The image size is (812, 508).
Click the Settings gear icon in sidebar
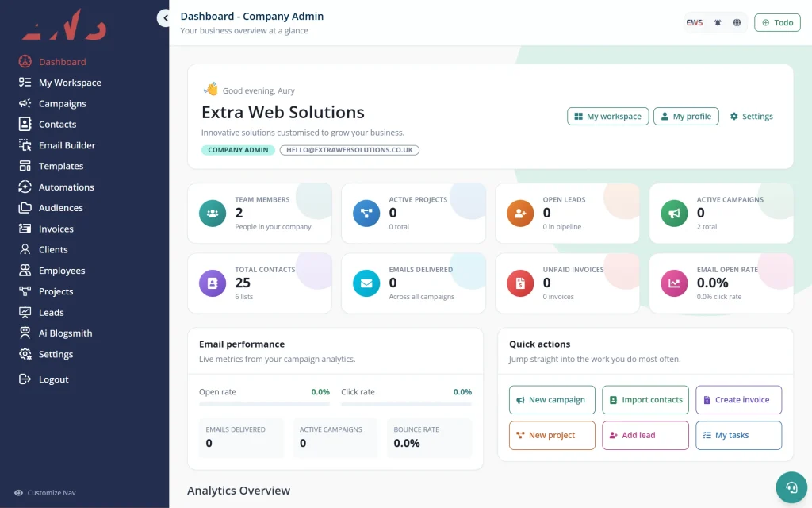point(25,354)
